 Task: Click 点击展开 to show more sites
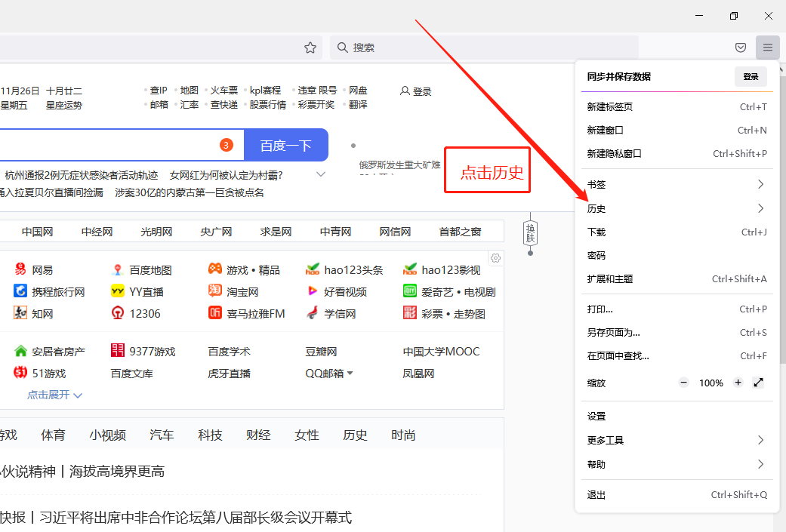[54, 395]
